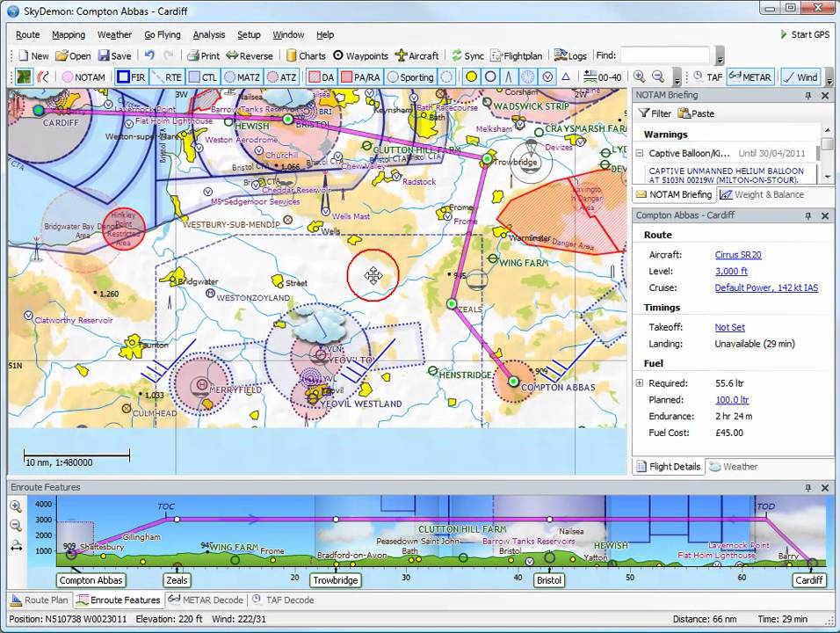This screenshot has width=840, height=633.
Task: Filter the NOTAM Briefing list
Action: click(655, 113)
